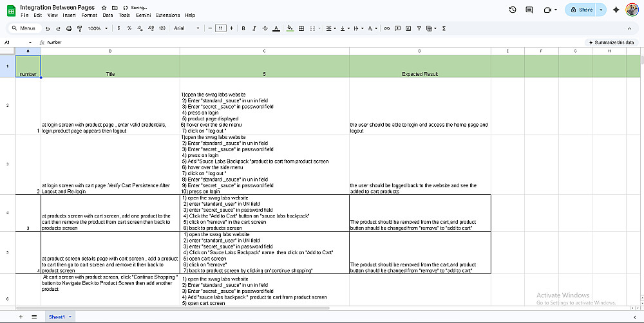Click the Redo arrow in toolbar

[59, 28]
